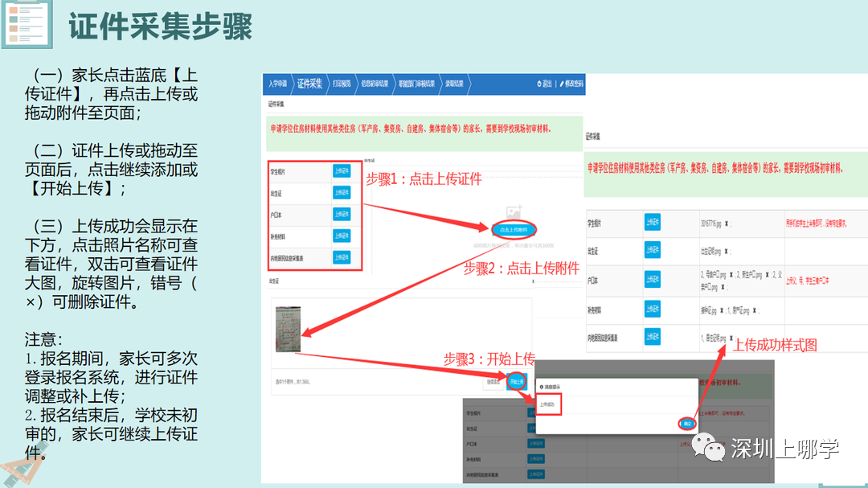Screen dimensions: 868x488
Task: Click 上传证件 for 补充材料 in result table
Action: pyautogui.click(x=652, y=309)
